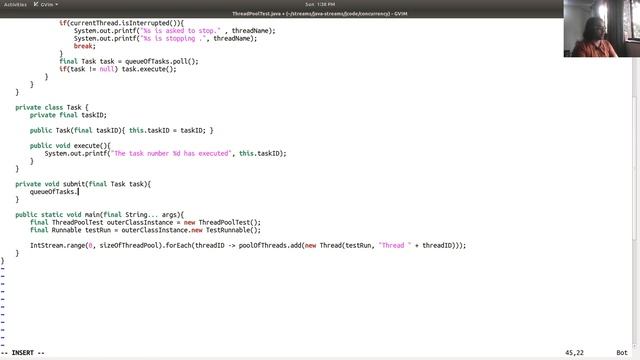
Task: Click the '-- INSERT --' mode indicator
Action: pos(23,353)
